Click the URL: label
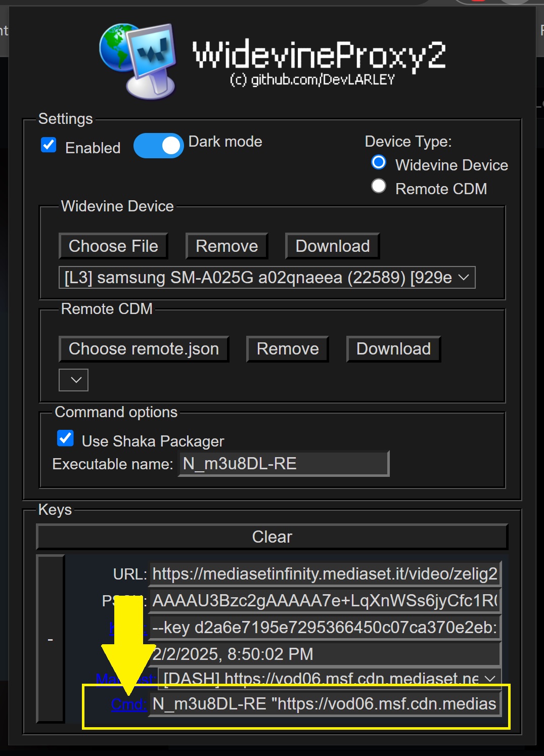Screen dimensions: 544x756 [130, 574]
